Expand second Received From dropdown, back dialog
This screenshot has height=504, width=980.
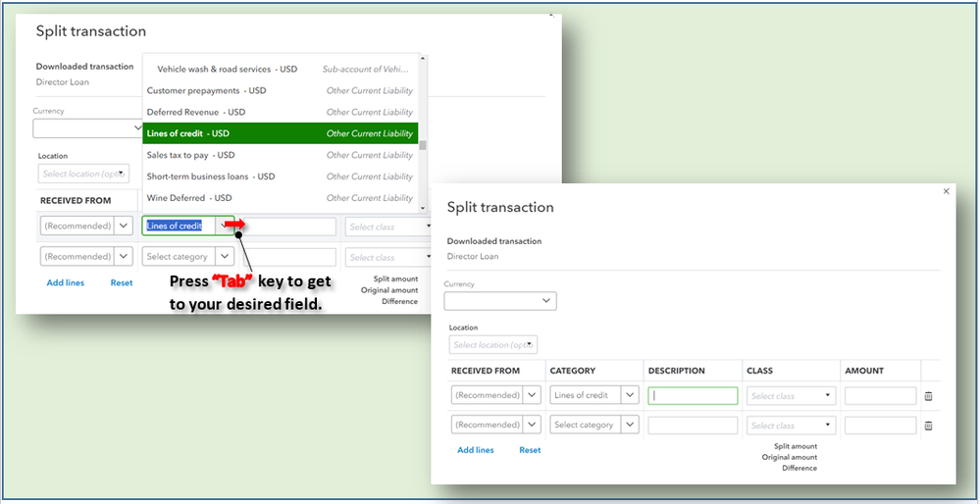tap(124, 256)
